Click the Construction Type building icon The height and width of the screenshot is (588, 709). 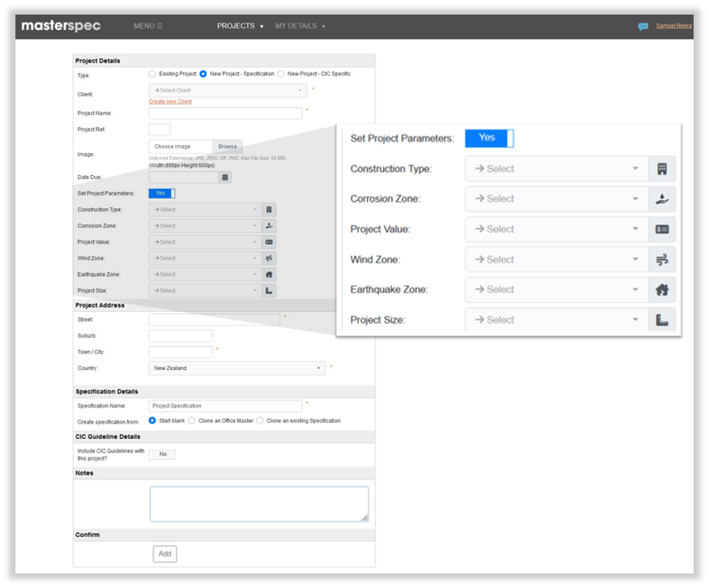662,168
